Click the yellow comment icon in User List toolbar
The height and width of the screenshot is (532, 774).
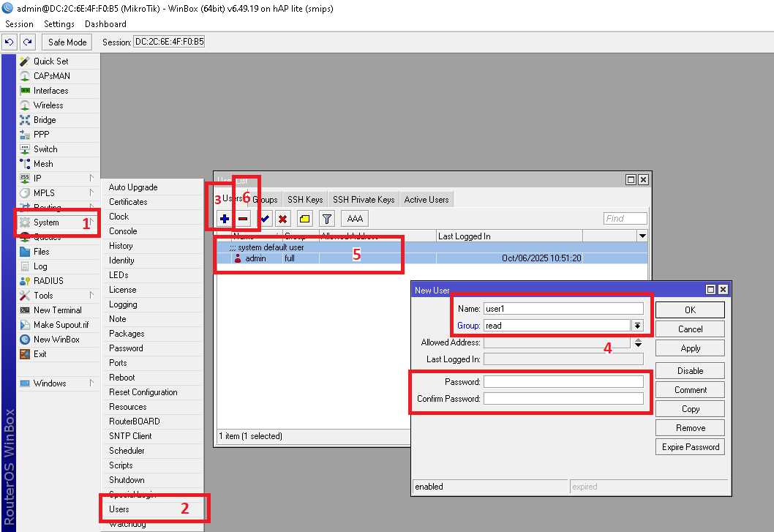[x=304, y=219]
